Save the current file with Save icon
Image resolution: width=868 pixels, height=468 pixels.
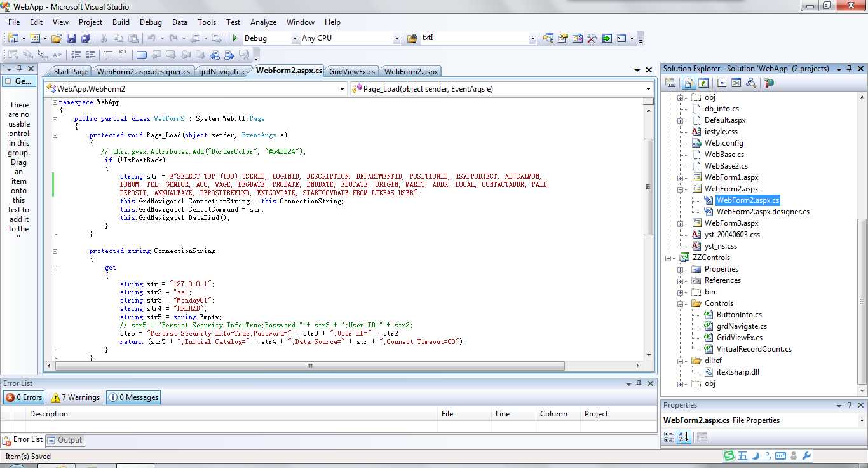coord(71,38)
